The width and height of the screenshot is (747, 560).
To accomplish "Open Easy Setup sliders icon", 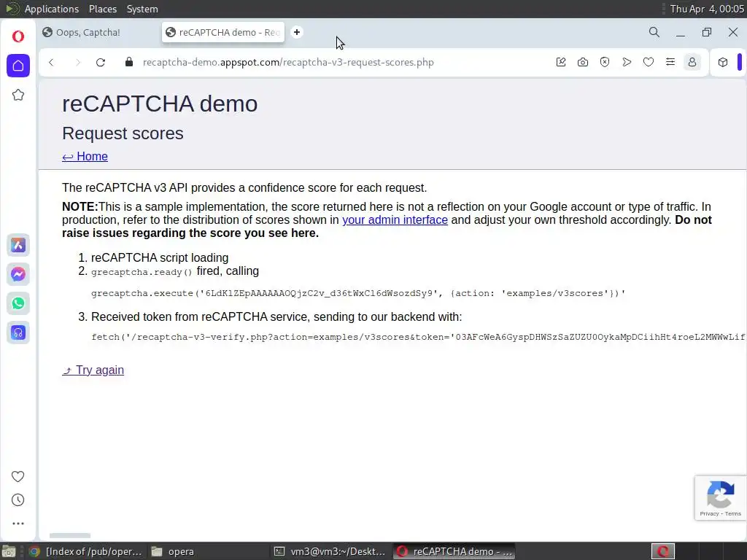I will tap(670, 62).
